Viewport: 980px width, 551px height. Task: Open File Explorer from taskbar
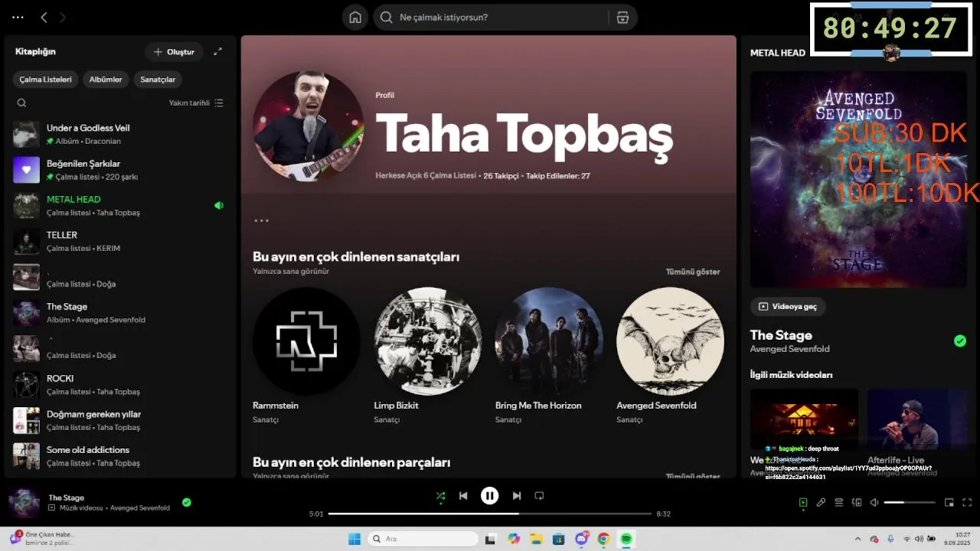[536, 539]
